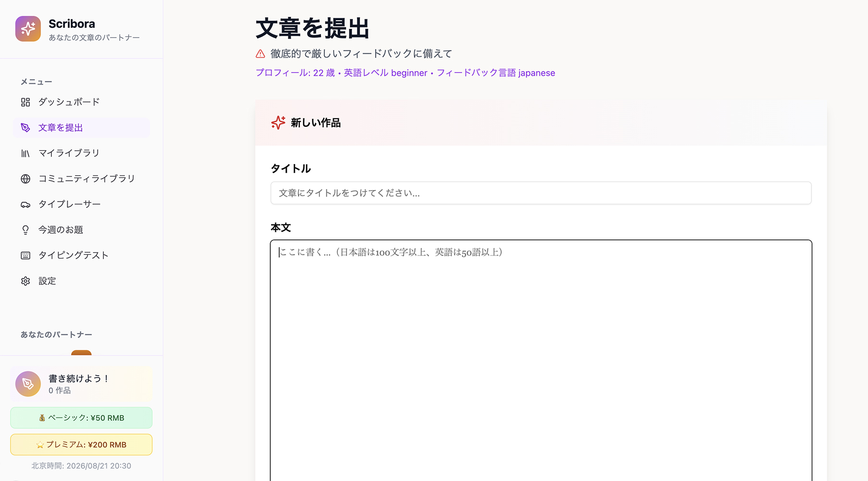868x481 pixels.
Task: Click the Scribora sparkle logo icon
Action: click(28, 29)
